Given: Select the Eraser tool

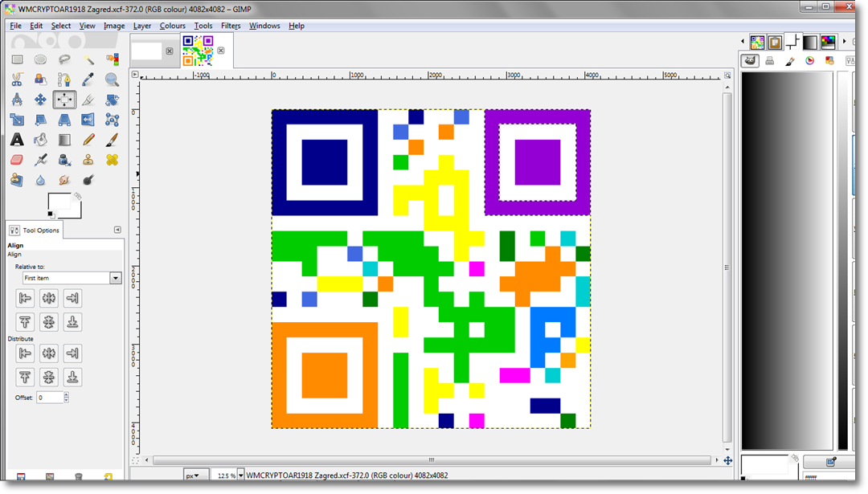Looking at the screenshot, I should click(17, 160).
